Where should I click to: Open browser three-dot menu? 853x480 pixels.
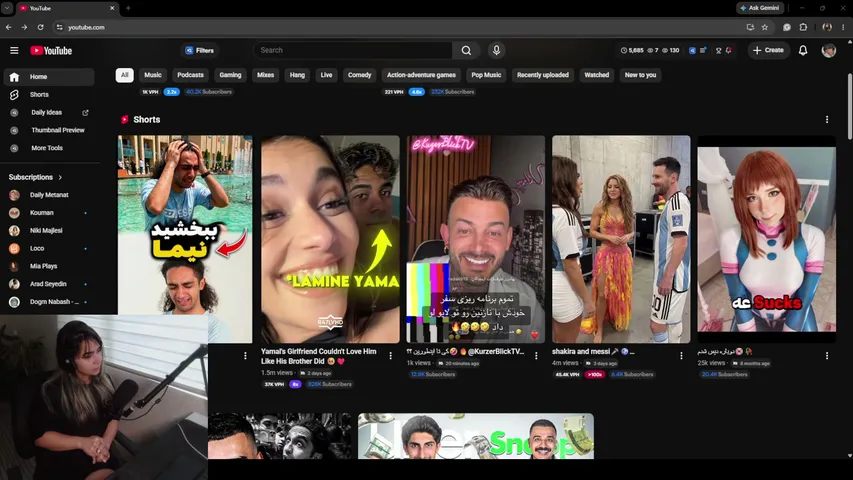[843, 27]
